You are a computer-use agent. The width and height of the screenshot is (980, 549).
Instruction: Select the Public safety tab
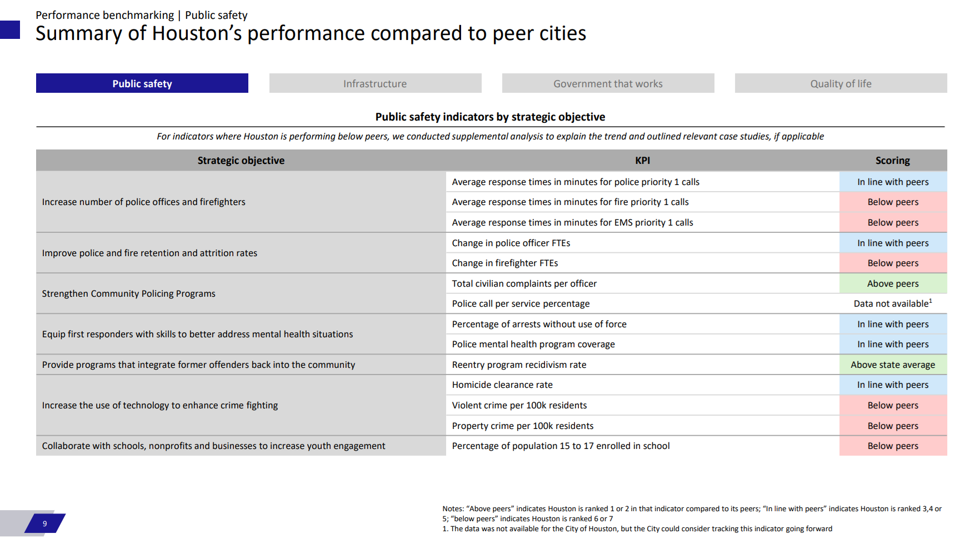pos(142,83)
